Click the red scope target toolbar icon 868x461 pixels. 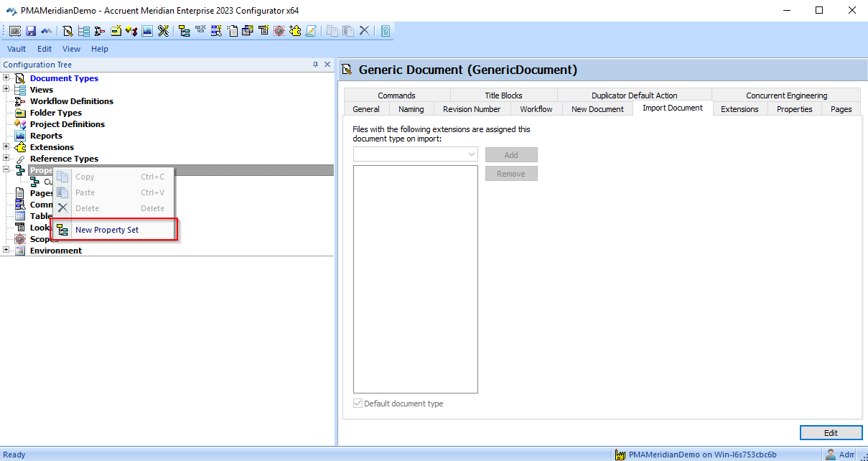coord(279,31)
